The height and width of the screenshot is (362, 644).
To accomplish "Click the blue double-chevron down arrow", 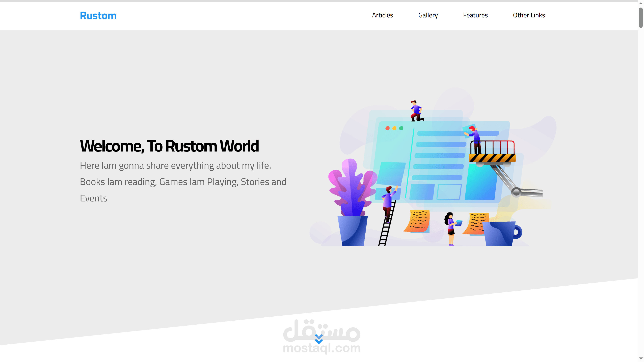I will [x=319, y=339].
